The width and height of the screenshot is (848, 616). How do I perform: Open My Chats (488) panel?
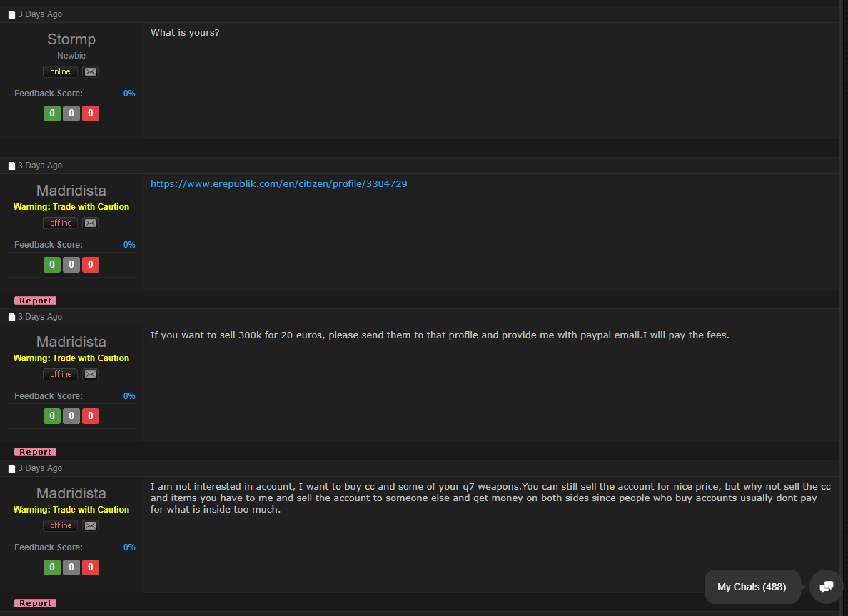[752, 587]
